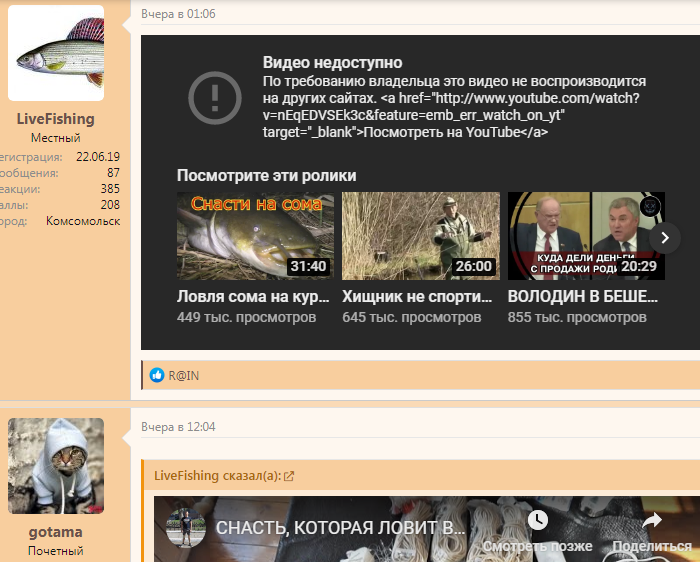The image size is (700, 562).
Task: Click the embedded video title СНАСТЬ, КОТОРАЯ ЛОВИТ
Action: coord(340,527)
